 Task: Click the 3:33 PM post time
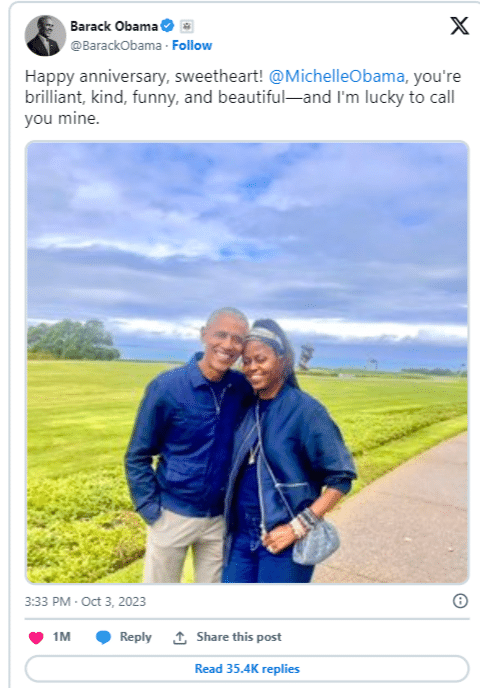[47, 601]
